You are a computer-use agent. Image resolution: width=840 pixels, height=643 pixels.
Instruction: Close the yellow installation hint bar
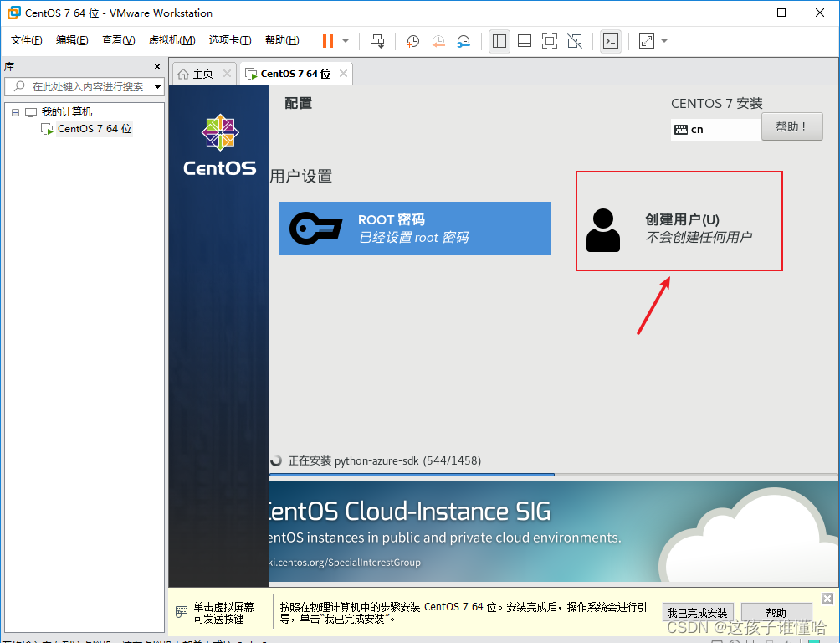pyautogui.click(x=827, y=599)
